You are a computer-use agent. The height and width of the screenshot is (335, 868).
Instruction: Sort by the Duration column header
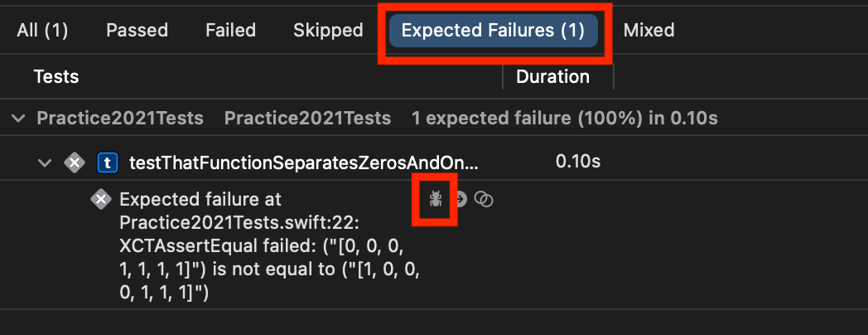552,76
